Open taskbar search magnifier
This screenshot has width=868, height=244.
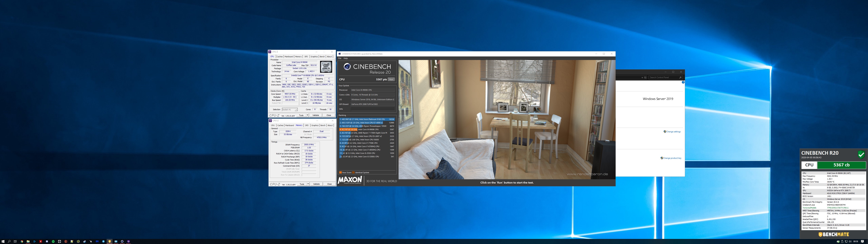(9, 241)
